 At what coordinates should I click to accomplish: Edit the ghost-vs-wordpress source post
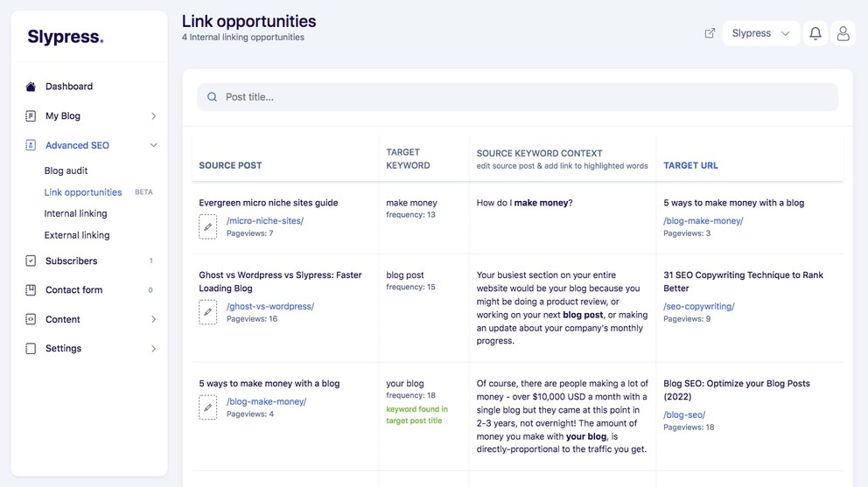208,312
